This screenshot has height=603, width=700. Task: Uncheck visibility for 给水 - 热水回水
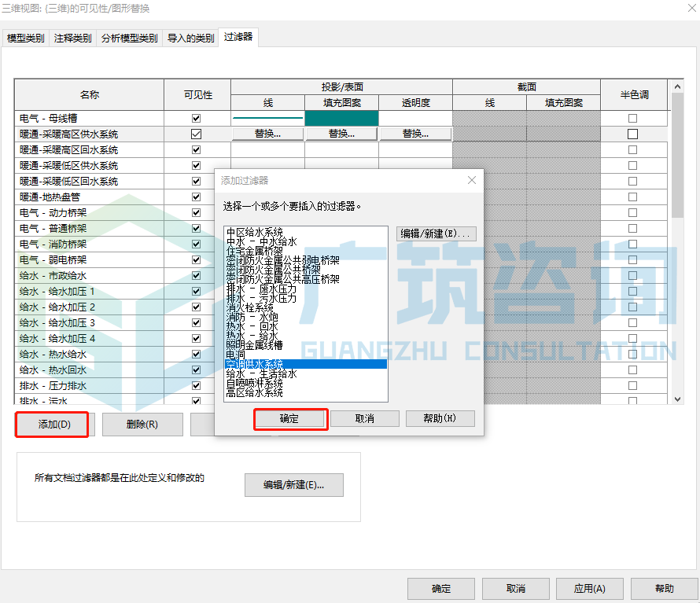[194, 370]
